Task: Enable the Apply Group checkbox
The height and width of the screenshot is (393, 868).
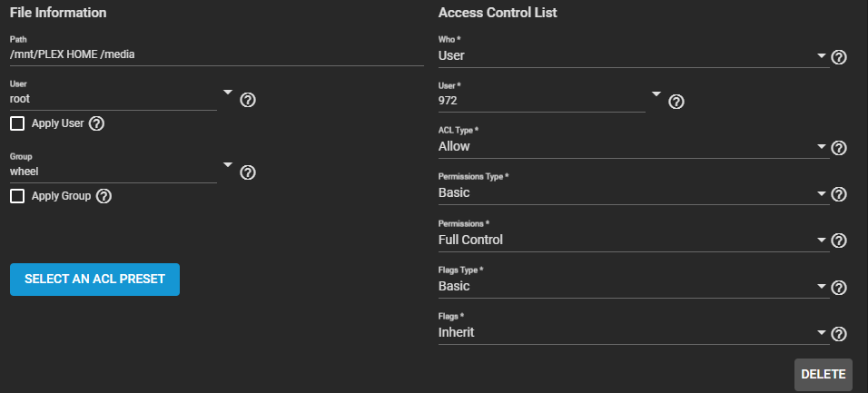Action: (x=18, y=196)
